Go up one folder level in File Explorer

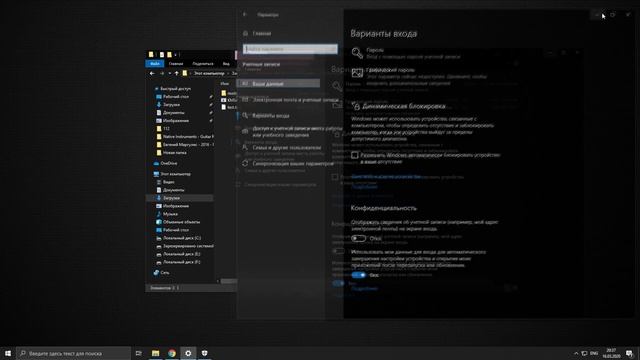(x=177, y=73)
